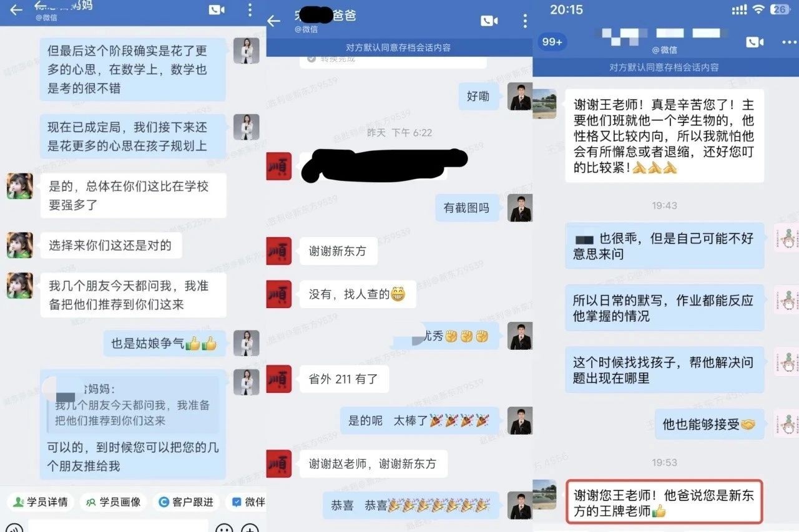
Task: Open more options in middle chat header
Action: pyautogui.click(x=525, y=21)
